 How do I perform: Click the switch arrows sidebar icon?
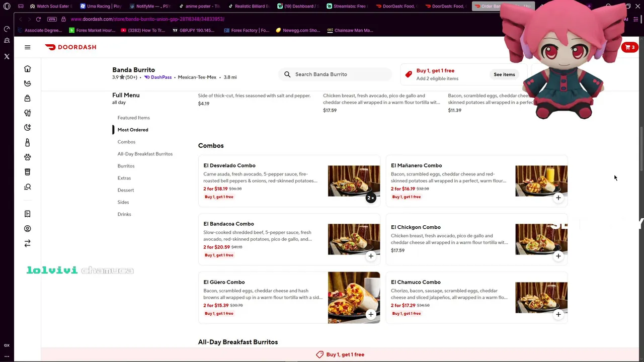point(28,244)
